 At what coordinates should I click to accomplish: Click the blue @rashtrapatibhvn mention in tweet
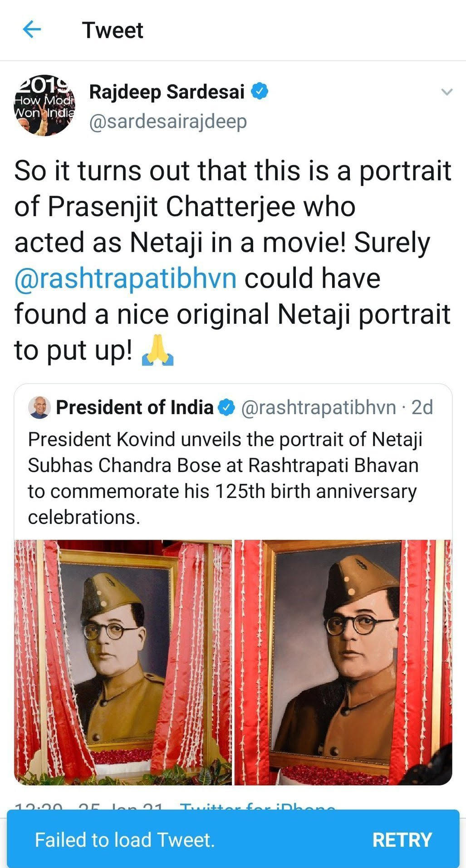tap(125, 278)
